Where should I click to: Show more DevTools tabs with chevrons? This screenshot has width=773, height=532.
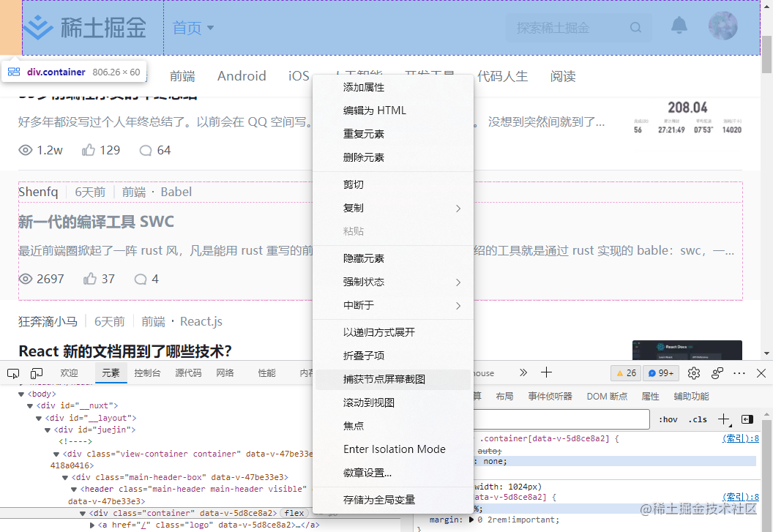click(x=523, y=372)
